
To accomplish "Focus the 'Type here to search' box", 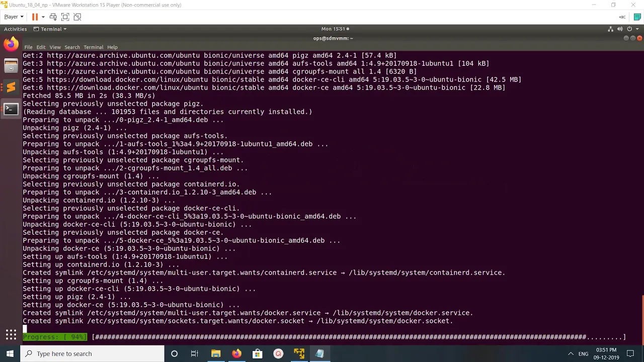I will 93,353.
